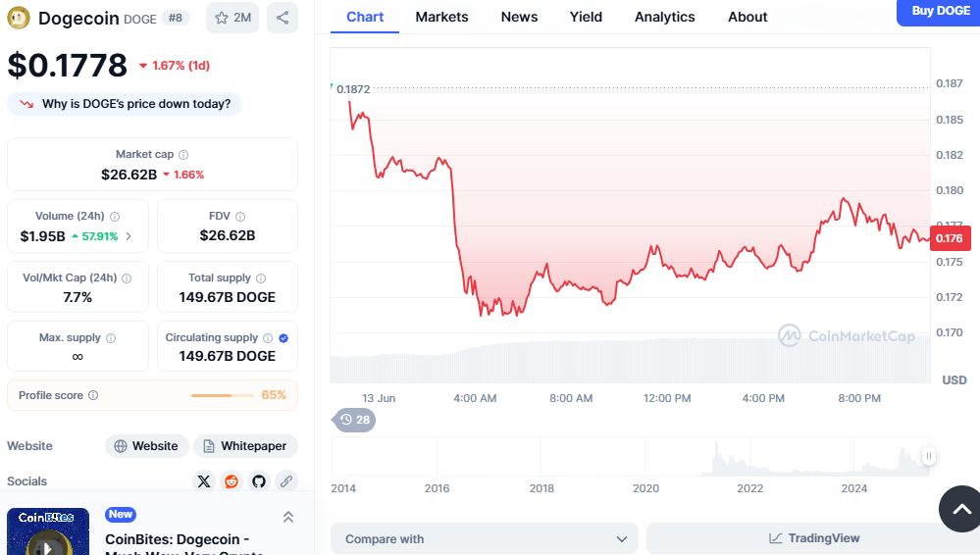
Task: Switch to the Markets tab
Action: (x=441, y=17)
